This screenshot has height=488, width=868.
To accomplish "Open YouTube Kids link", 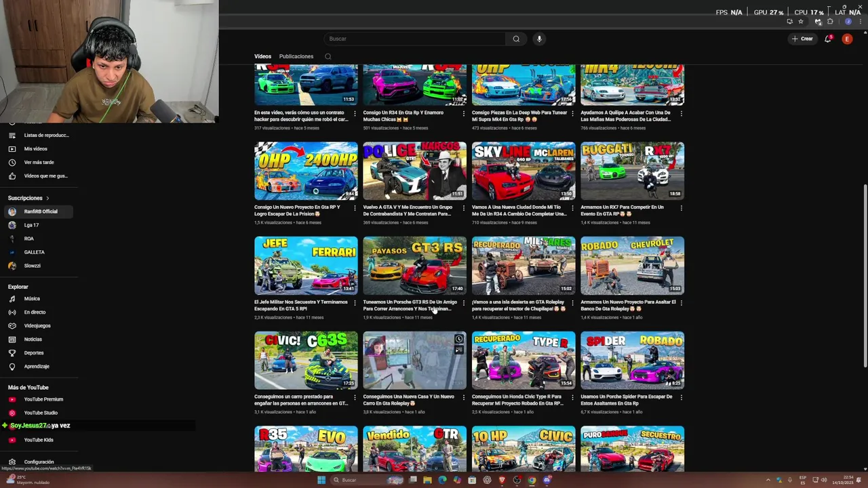I will coord(39,440).
